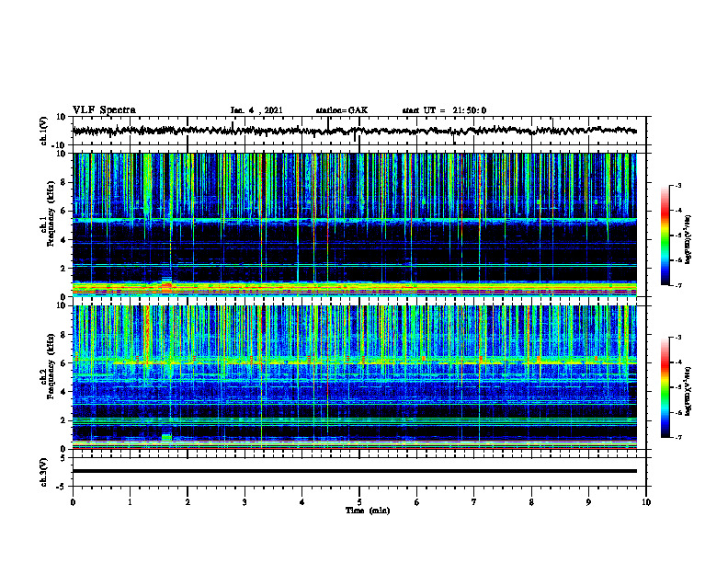
Task: Click the '-3' label on ch.2 colorbar
Action: (677, 338)
